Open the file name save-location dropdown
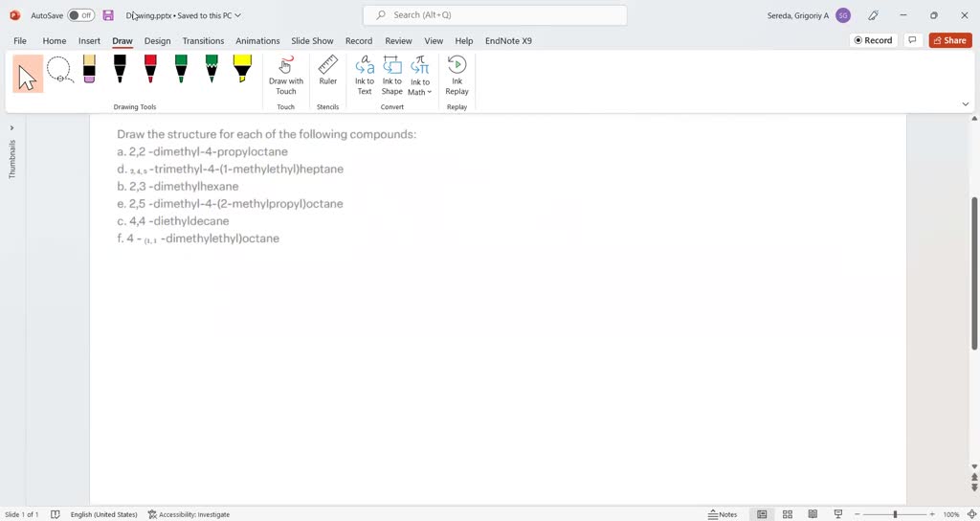The height and width of the screenshot is (521, 980). tap(237, 15)
